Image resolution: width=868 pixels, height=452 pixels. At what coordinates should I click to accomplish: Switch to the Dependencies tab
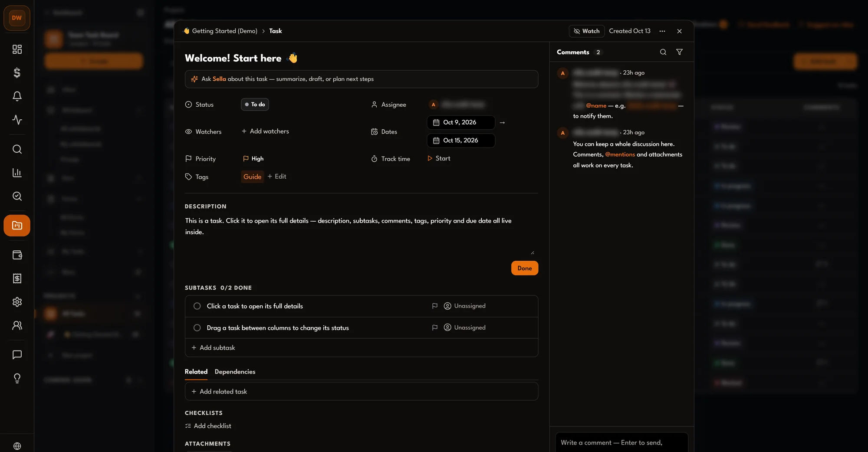235,372
